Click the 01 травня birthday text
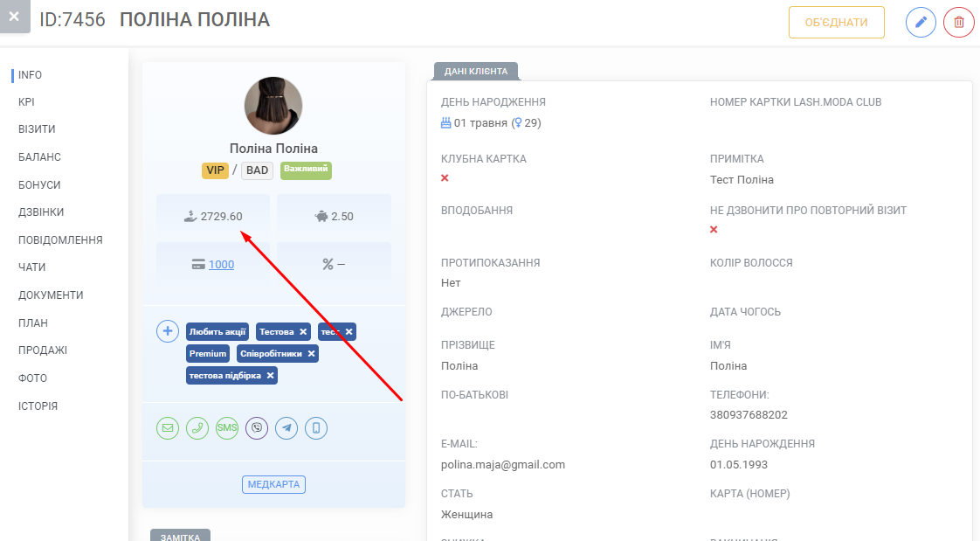 pos(480,123)
